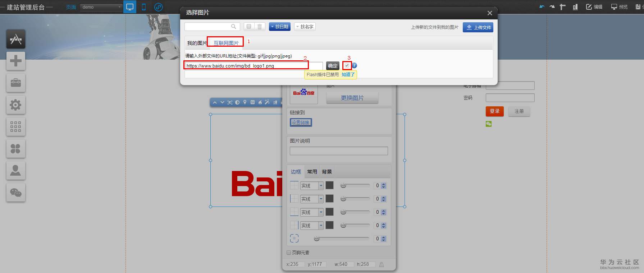644x273 pixels.
Task: Click the bar chart icon in top bar
Action: pos(575,7)
